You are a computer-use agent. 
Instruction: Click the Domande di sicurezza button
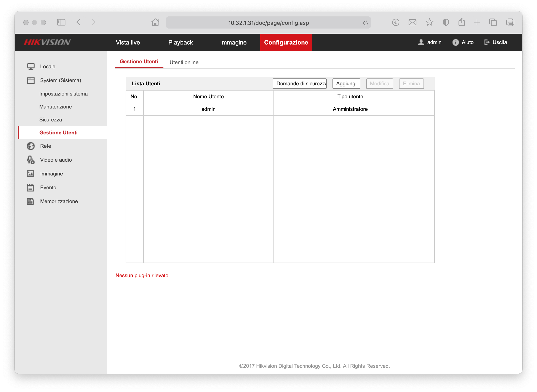pos(299,84)
